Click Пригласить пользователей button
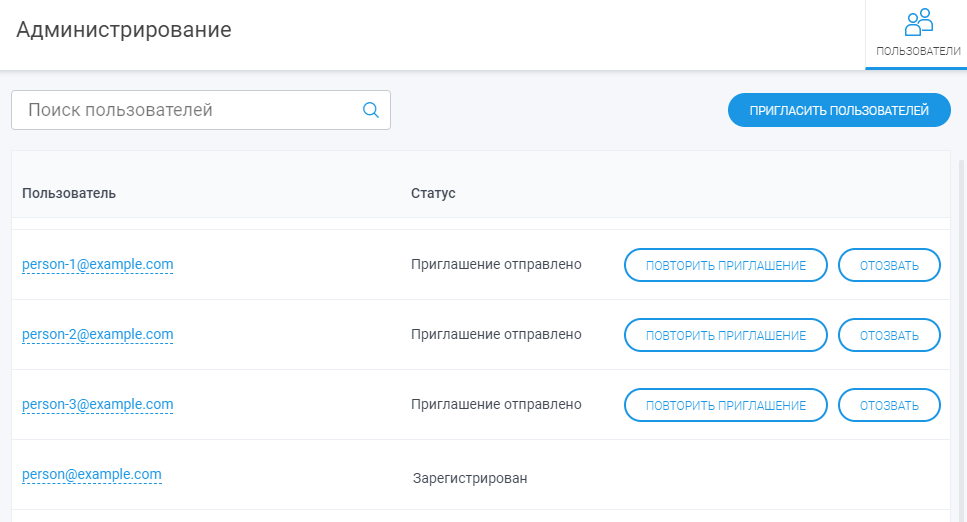967x522 pixels. coord(839,110)
